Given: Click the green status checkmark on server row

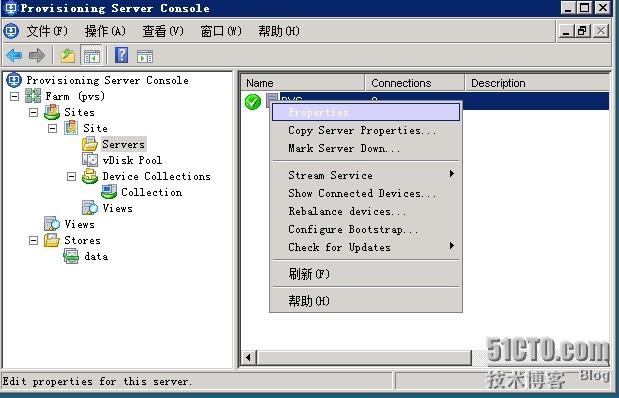Looking at the screenshot, I should point(253,102).
